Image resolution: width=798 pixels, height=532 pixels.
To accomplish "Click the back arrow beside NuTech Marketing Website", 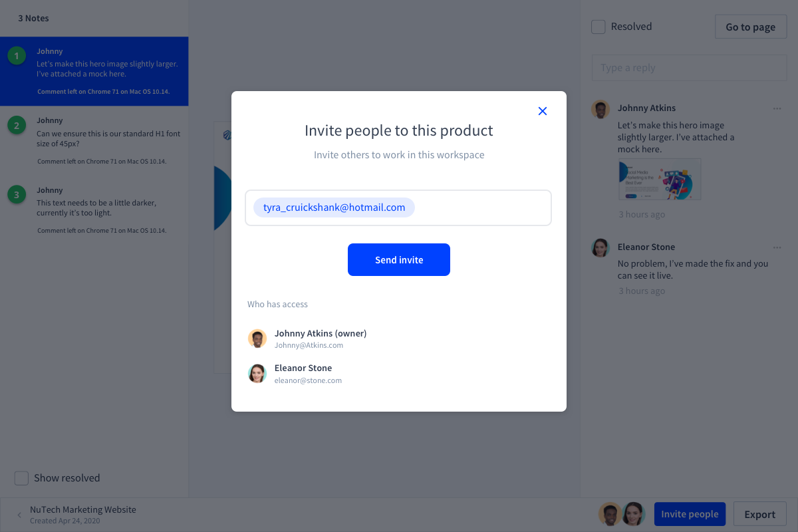I will click(19, 515).
